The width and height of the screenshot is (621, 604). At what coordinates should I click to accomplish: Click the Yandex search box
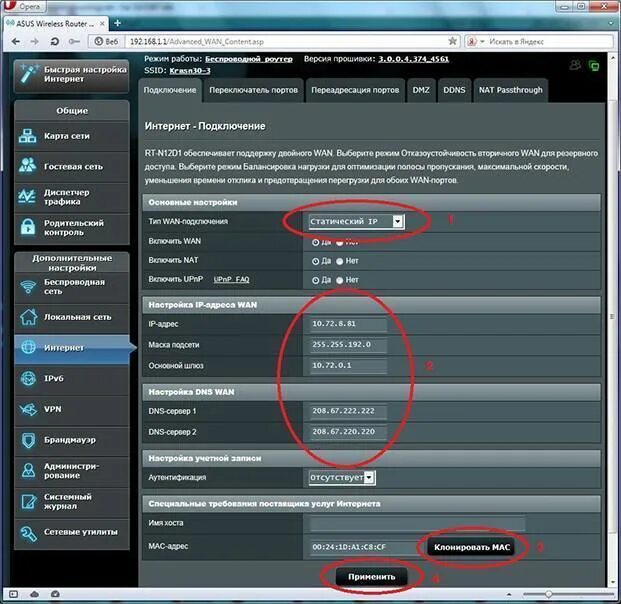pos(549,41)
